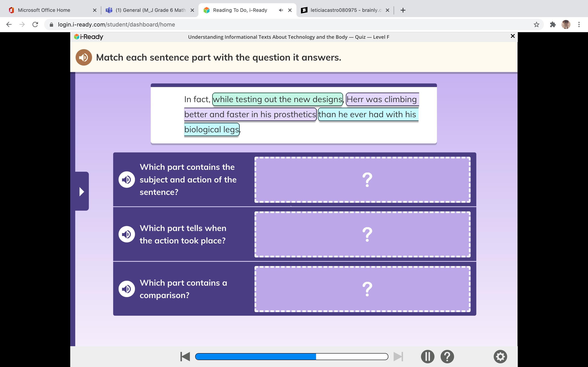Pause the lesson playback
The width and height of the screenshot is (588, 367).
427,357
